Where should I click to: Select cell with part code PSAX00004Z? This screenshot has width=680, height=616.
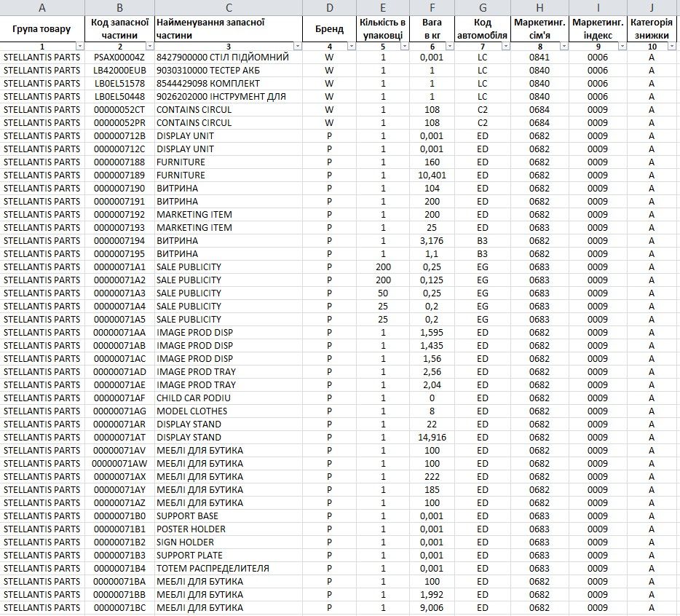(119, 58)
